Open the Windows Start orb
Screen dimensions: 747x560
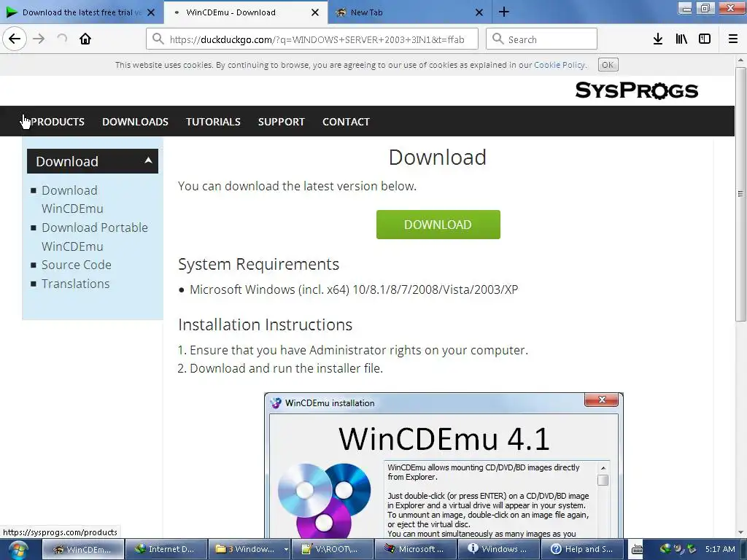(18, 550)
